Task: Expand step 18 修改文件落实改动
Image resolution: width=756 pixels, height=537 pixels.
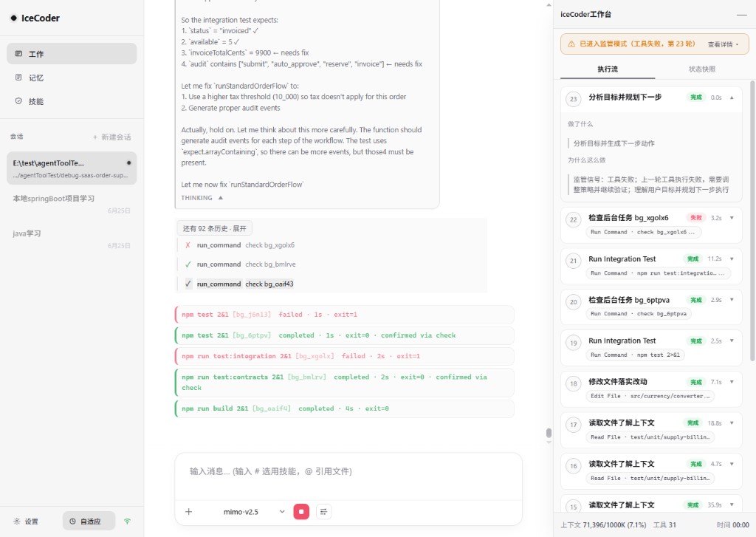Action: 732,382
